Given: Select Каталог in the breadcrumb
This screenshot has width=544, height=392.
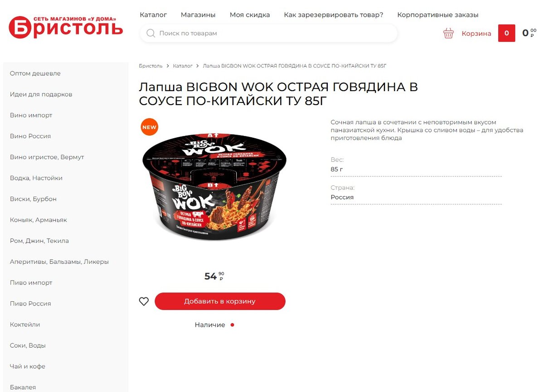Looking at the screenshot, I should pos(183,66).
